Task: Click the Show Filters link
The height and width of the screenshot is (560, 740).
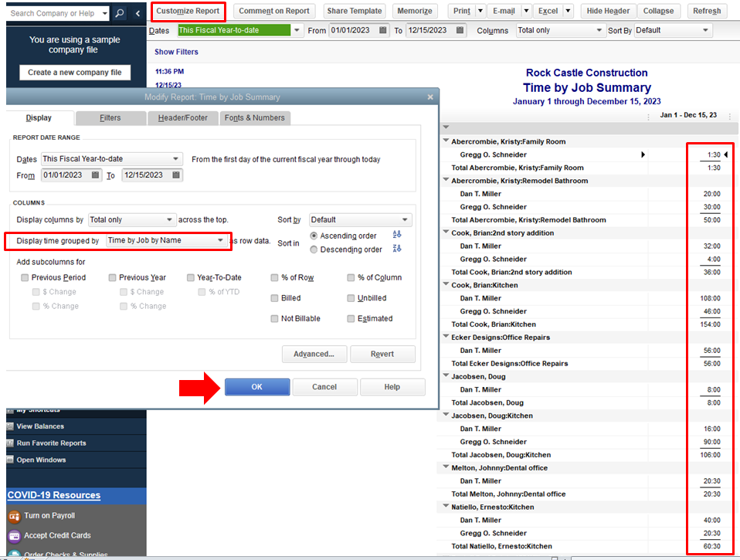Action: click(x=177, y=52)
